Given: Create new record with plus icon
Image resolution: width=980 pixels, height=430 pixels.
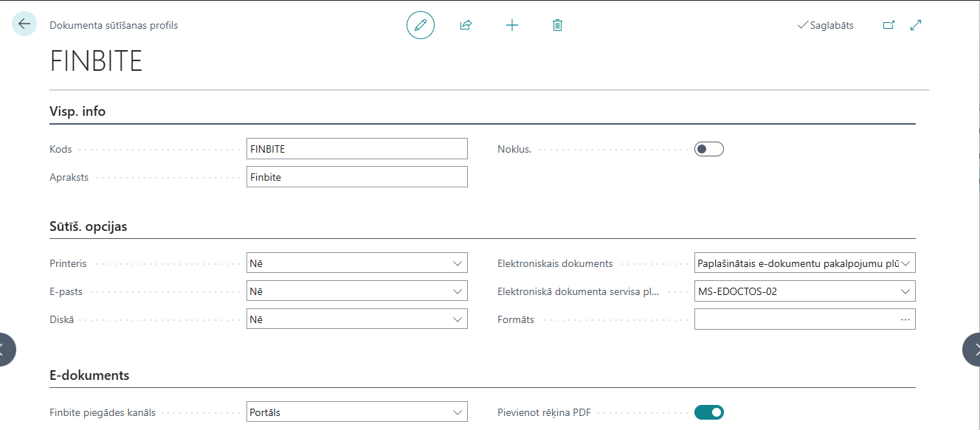Looking at the screenshot, I should coord(512,25).
